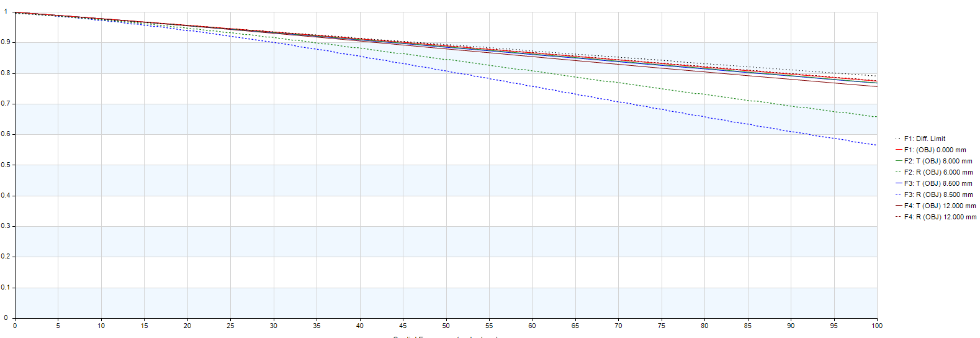
Task: Click the y-axis tick label 0.5
Action: (6, 165)
